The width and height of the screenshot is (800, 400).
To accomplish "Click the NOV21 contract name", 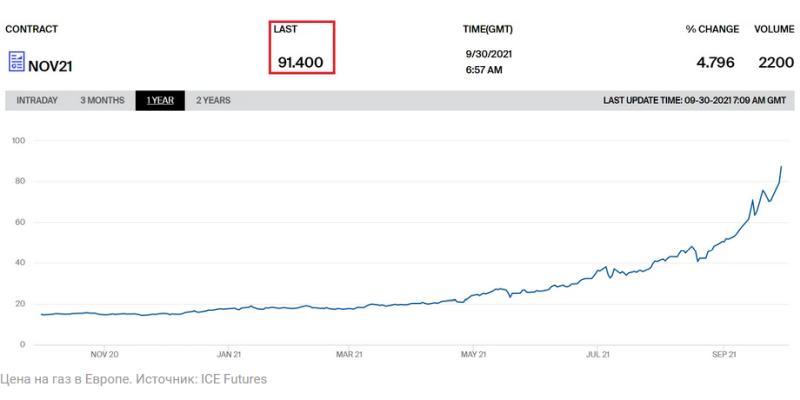I will 52,65.
